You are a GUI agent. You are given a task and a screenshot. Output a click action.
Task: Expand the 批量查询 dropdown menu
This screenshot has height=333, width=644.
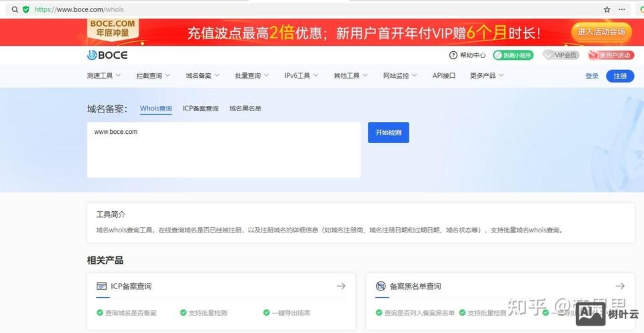click(252, 75)
